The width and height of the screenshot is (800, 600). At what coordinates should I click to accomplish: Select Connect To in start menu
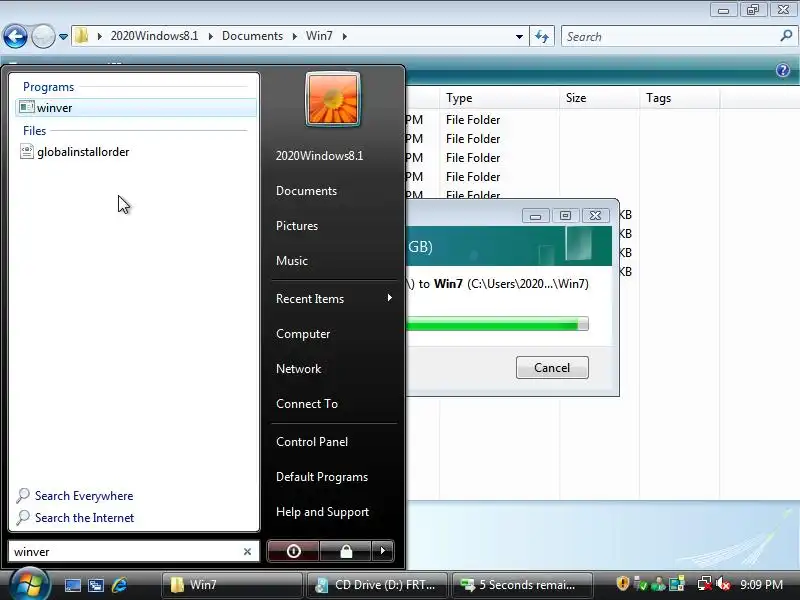[x=307, y=404]
